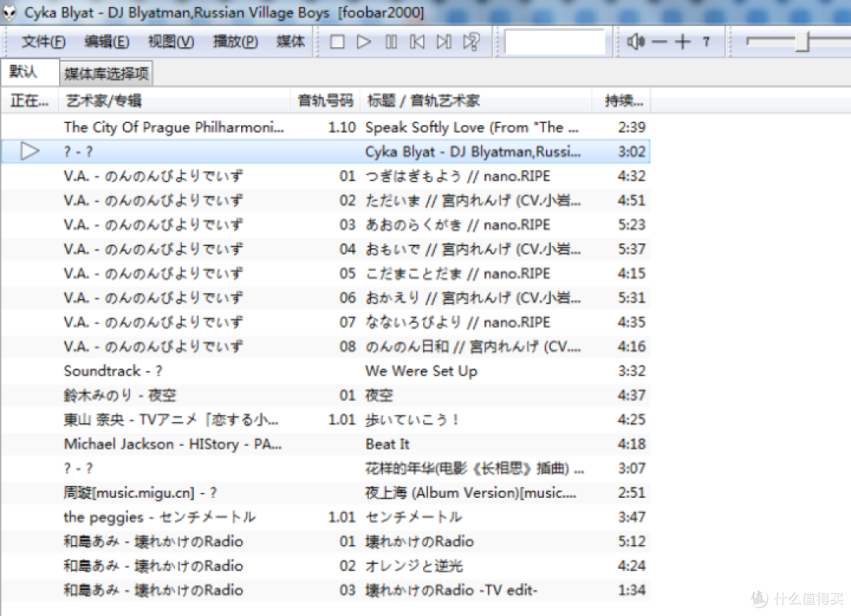Image resolution: width=851 pixels, height=616 pixels.
Task: Open the 视图(V) menu
Action: 171,41
